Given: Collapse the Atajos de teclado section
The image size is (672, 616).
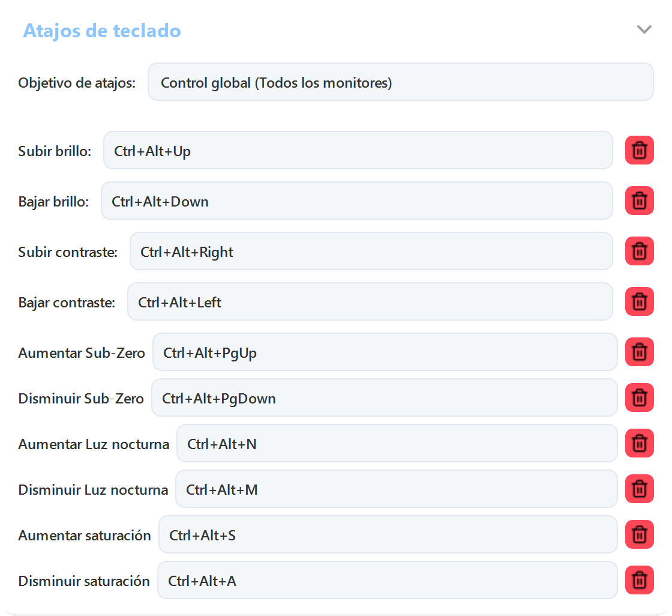Looking at the screenshot, I should click(644, 29).
